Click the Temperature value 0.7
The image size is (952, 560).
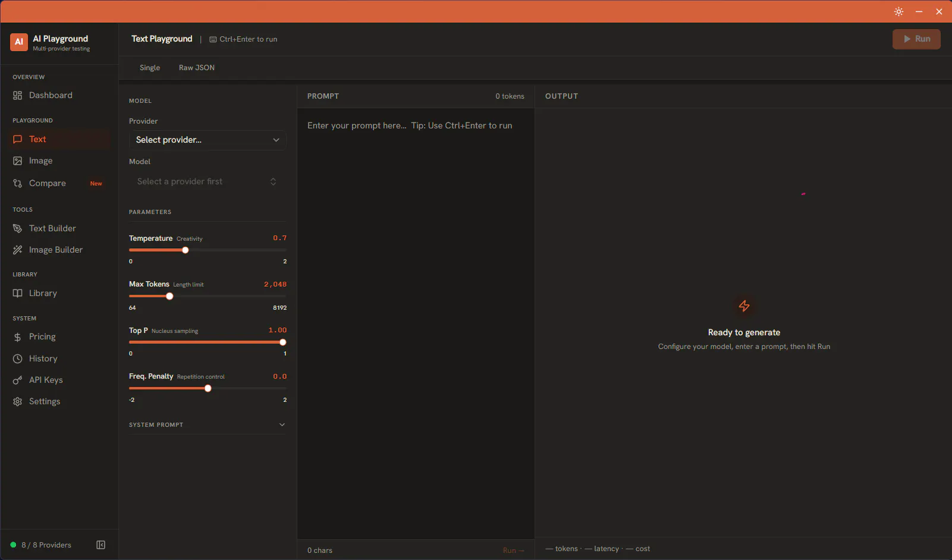(x=279, y=238)
